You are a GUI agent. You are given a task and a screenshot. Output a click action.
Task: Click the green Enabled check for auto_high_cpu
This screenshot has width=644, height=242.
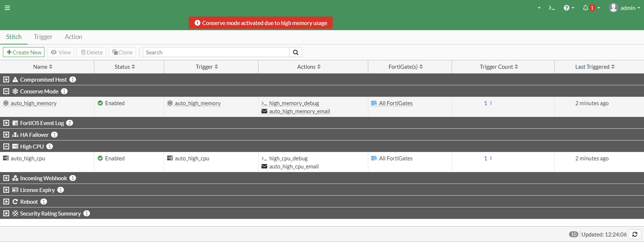pos(100,158)
